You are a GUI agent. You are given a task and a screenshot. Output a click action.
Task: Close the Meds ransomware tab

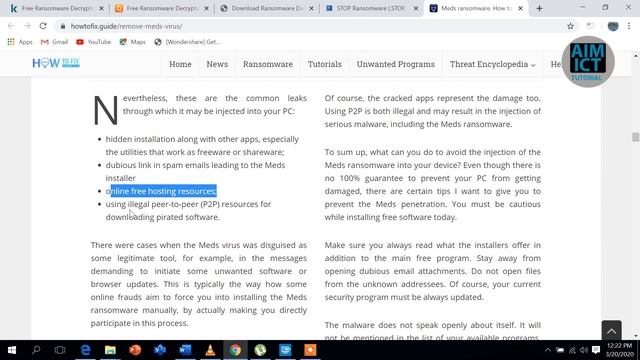pos(520,8)
